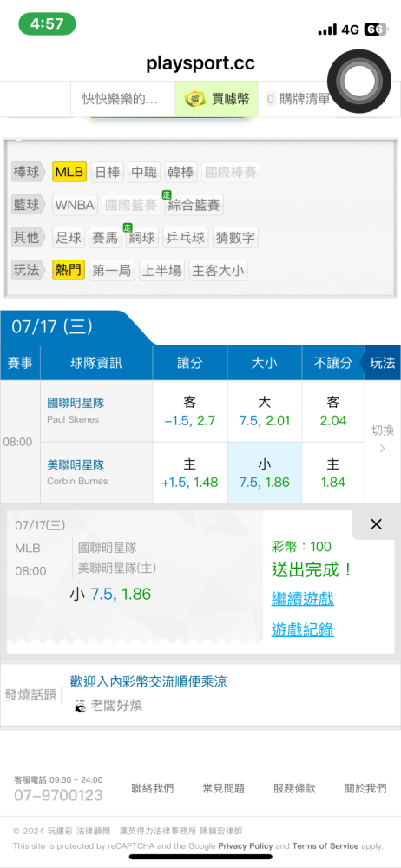Switch to 日棒 league tab
Screen dimensions: 401x868
coord(107,172)
